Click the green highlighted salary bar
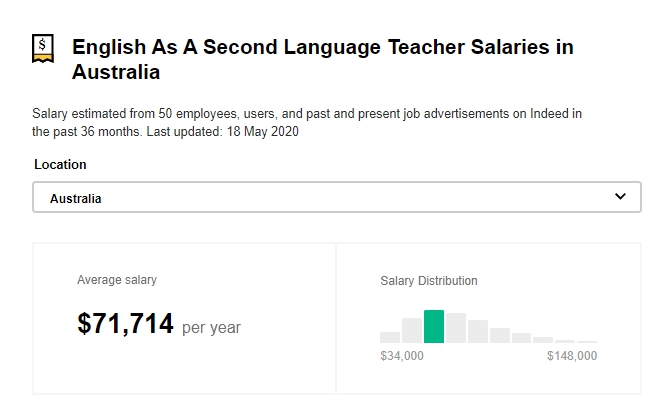The width and height of the screenshot is (656, 406). 434,327
